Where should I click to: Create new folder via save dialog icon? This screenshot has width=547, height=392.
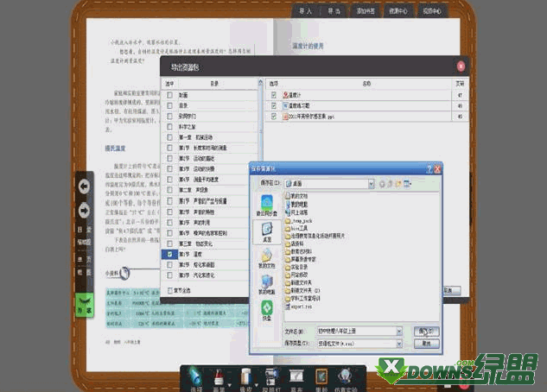398,184
